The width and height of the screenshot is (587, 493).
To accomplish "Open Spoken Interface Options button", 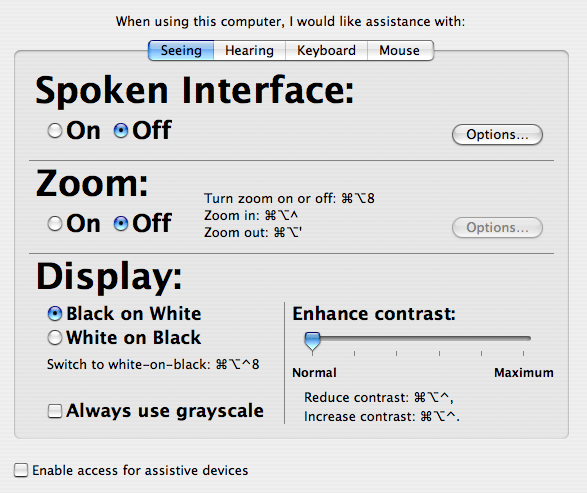I will (497, 134).
